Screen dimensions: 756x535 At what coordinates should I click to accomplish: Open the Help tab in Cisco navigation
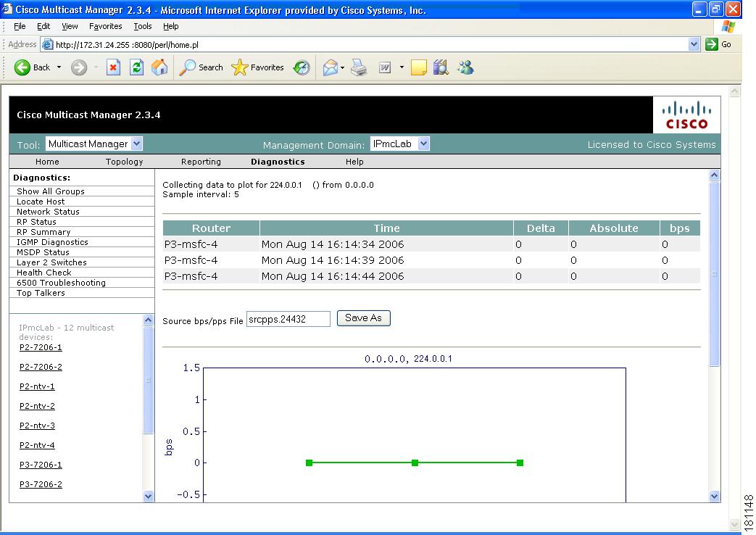coord(354,162)
